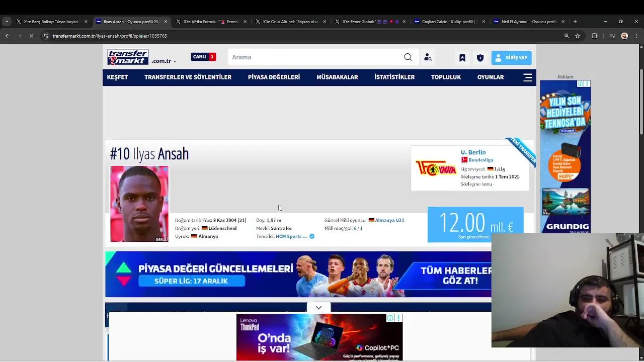Click the verified checkmark next to HCM Sports

[x=312, y=236]
